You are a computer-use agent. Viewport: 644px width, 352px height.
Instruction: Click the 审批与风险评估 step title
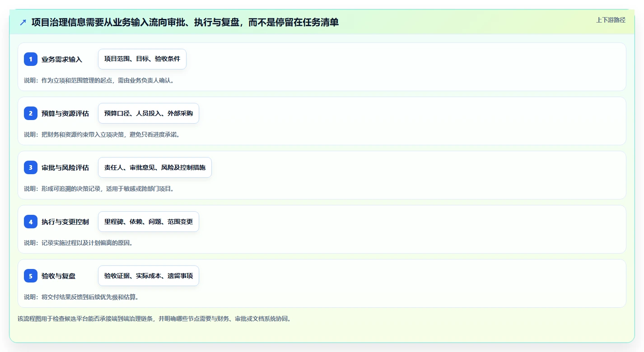(x=65, y=167)
